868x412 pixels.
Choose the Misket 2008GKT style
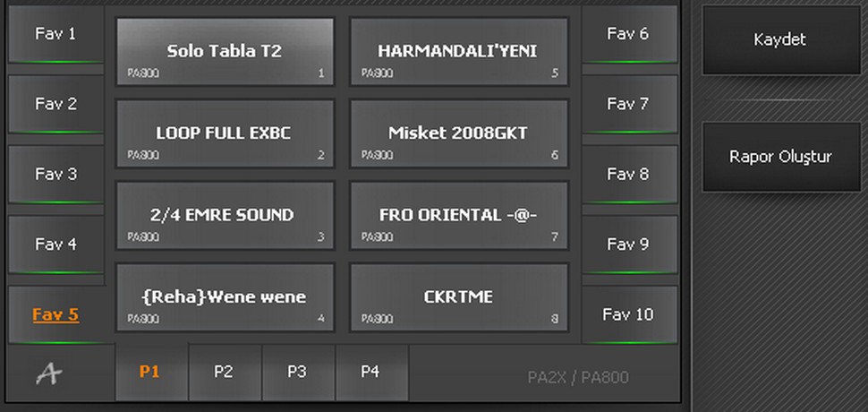pos(459,133)
